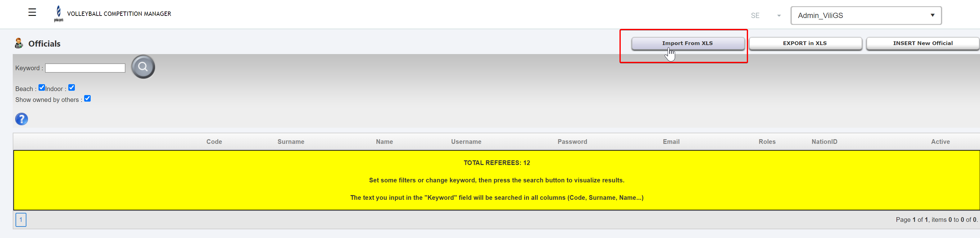
Task: Click the TOTAL REFEREES: 12 text
Action: pos(497,163)
